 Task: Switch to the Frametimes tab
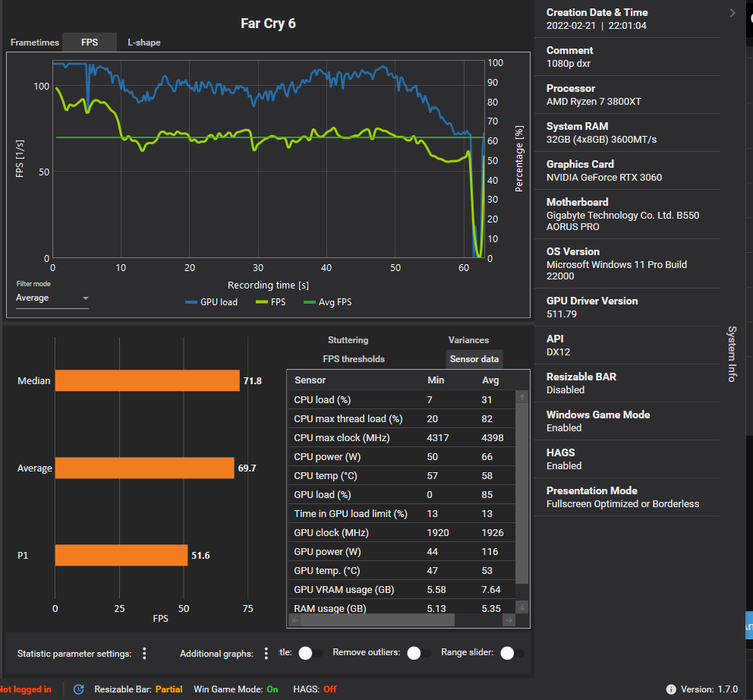click(35, 43)
